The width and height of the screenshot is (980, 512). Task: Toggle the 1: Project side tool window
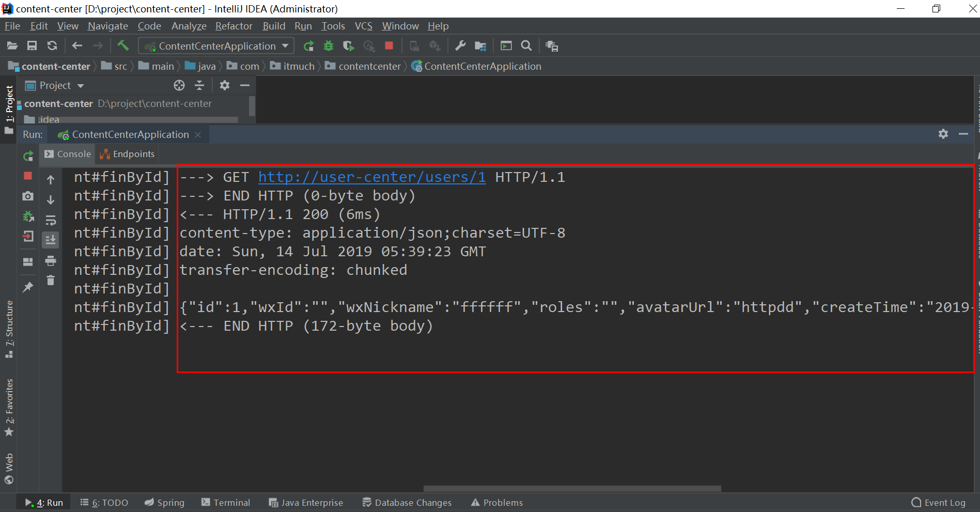(9, 110)
